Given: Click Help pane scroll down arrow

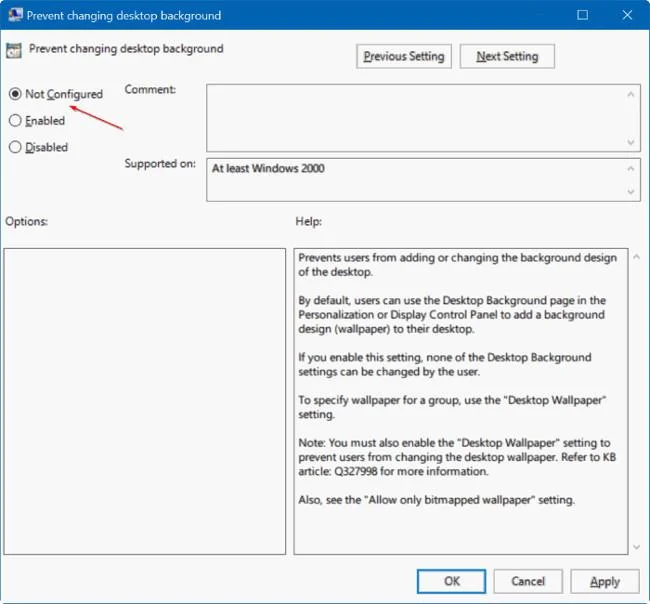Looking at the screenshot, I should 636,548.
